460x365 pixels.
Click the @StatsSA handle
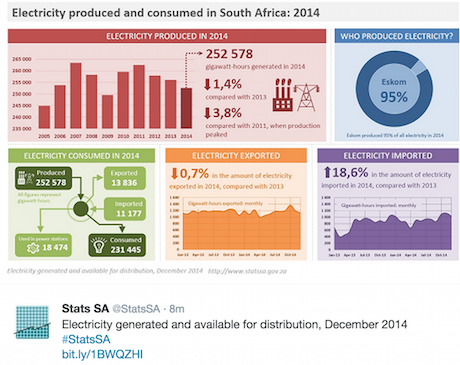point(136,309)
